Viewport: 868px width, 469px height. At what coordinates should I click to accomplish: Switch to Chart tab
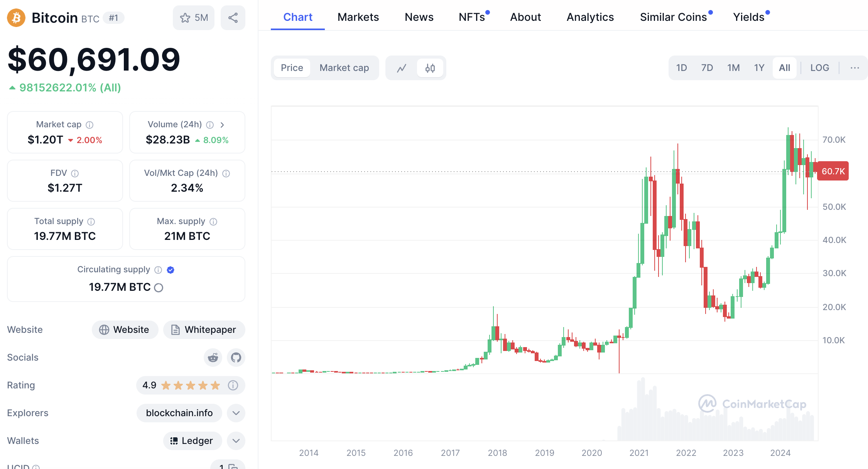[298, 17]
